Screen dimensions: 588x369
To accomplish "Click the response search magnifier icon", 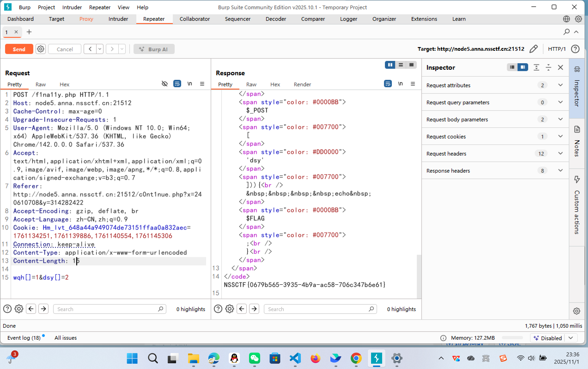I will pyautogui.click(x=371, y=309).
